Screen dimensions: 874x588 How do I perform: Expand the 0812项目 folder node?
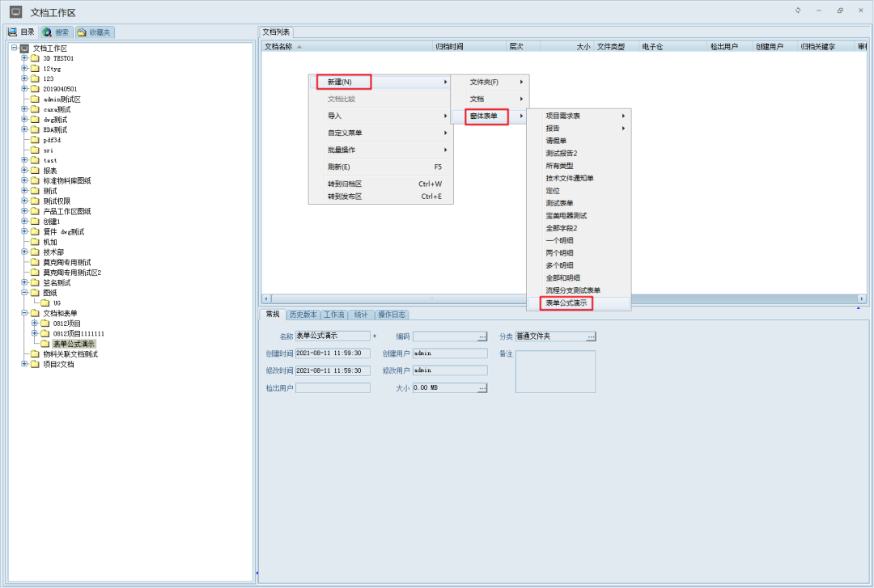point(35,324)
